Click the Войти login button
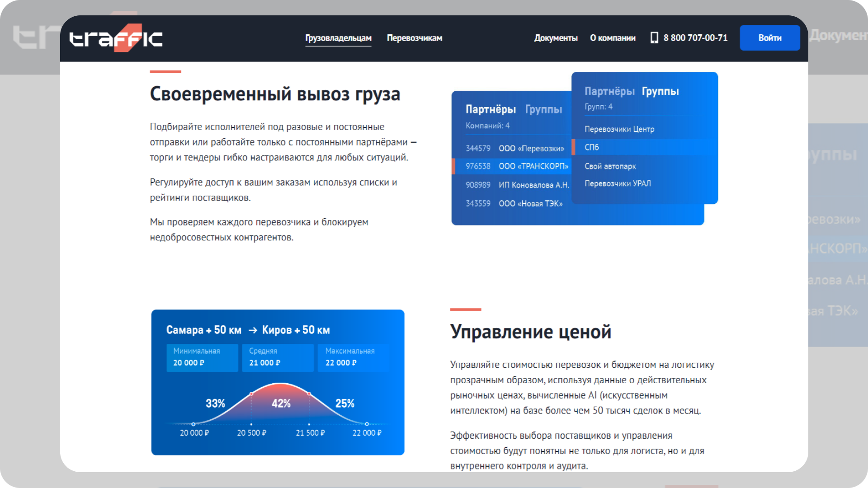The width and height of the screenshot is (868, 488). click(x=769, y=38)
